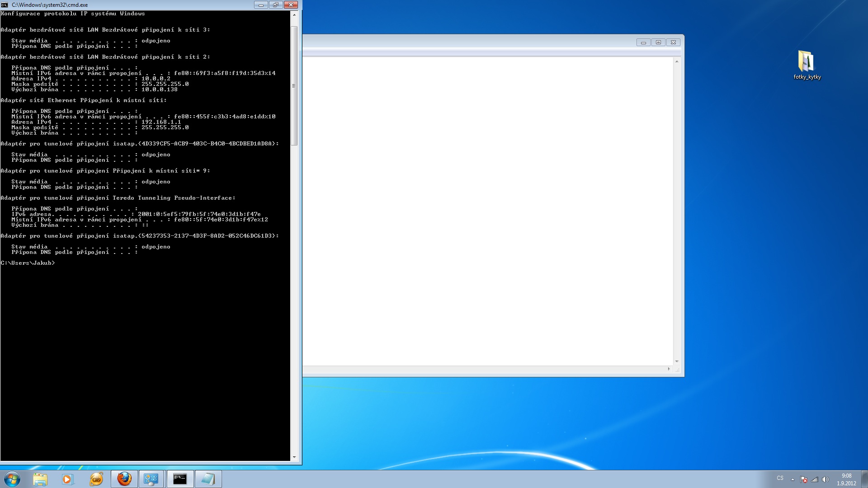Click the wireless network signal icon
This screenshot has height=488, width=868.
pyautogui.click(x=815, y=479)
